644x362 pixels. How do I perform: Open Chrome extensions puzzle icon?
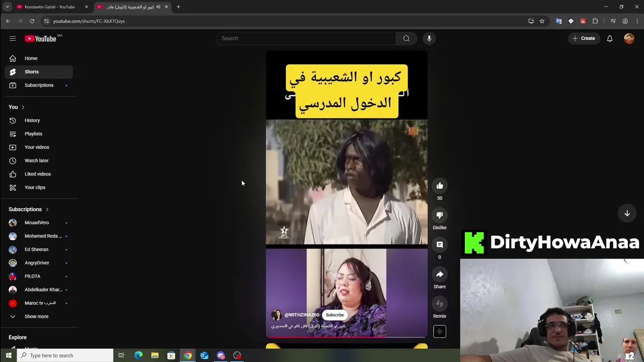coord(595,21)
